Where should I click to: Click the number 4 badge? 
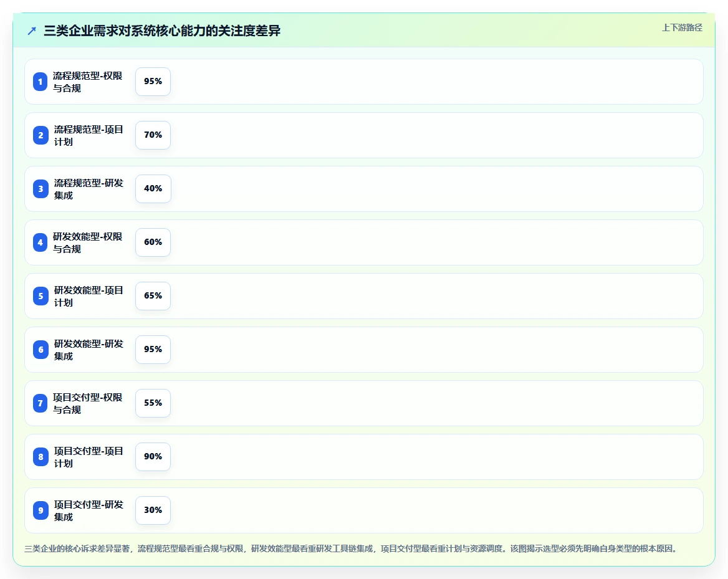point(40,242)
